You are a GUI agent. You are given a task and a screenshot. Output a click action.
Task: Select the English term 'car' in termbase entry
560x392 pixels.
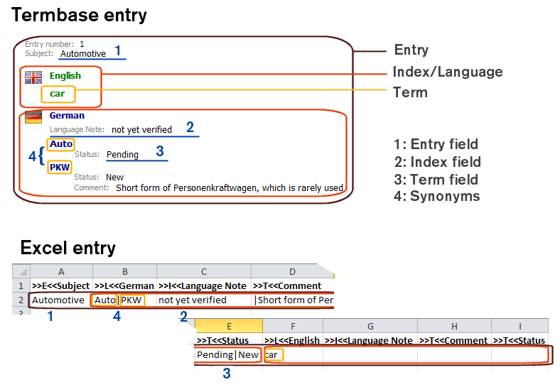click(x=58, y=94)
